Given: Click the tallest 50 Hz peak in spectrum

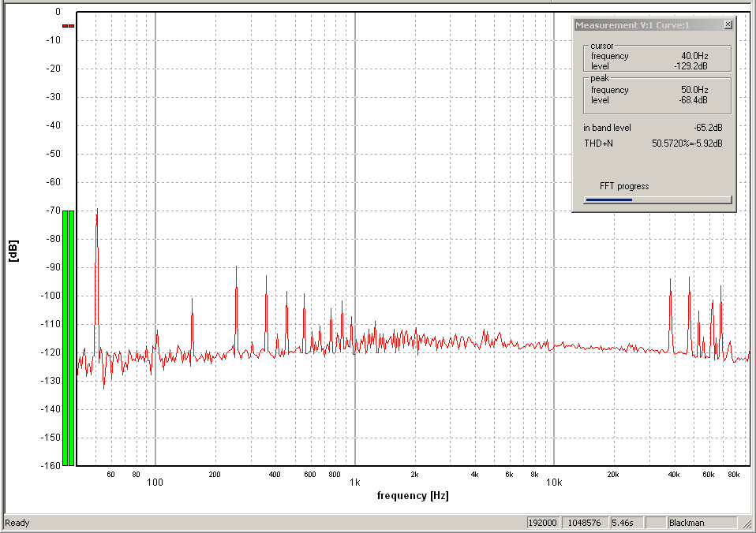Looking at the screenshot, I should pyautogui.click(x=97, y=213).
